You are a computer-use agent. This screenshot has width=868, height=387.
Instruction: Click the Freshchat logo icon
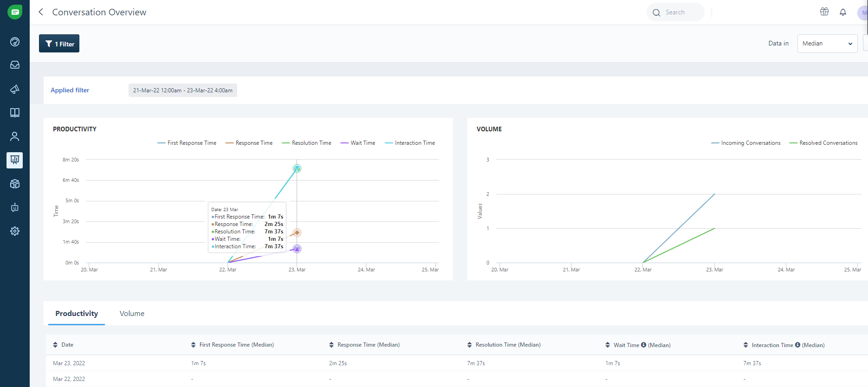point(15,12)
